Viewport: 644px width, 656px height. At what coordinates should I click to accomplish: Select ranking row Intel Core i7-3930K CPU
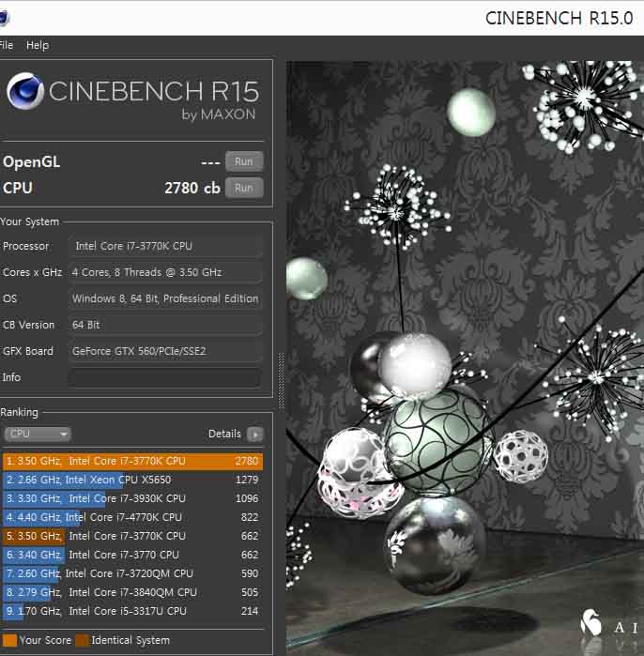[x=132, y=498]
